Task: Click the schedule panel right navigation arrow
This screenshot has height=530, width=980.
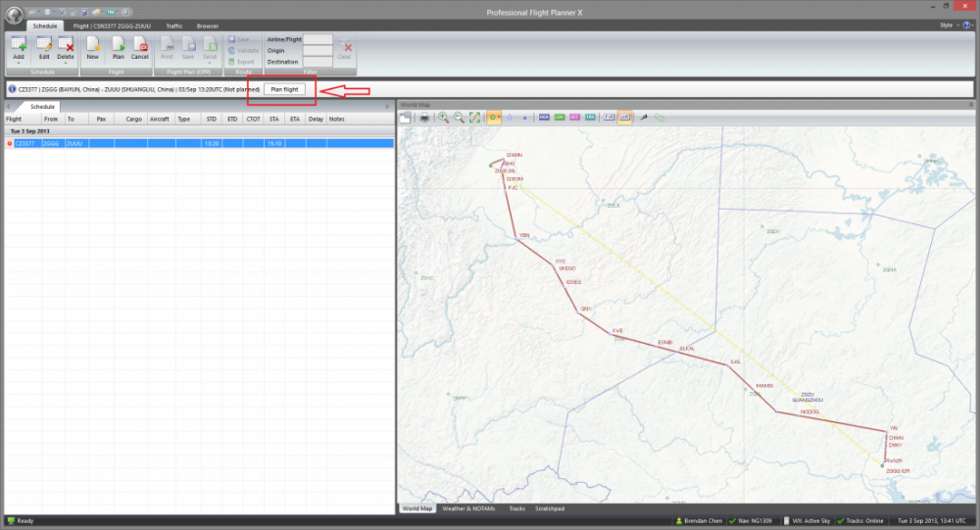Action: tap(387, 106)
